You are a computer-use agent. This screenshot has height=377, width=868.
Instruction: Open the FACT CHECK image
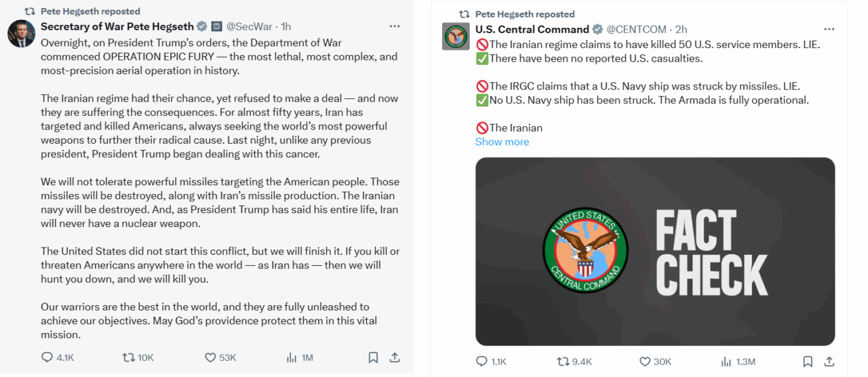point(654,252)
